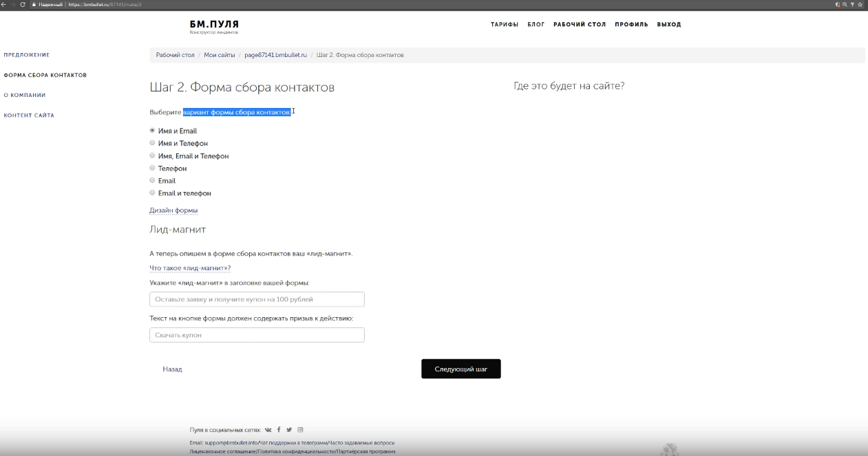Open the VK social network icon
The width and height of the screenshot is (868, 456).
(268, 430)
